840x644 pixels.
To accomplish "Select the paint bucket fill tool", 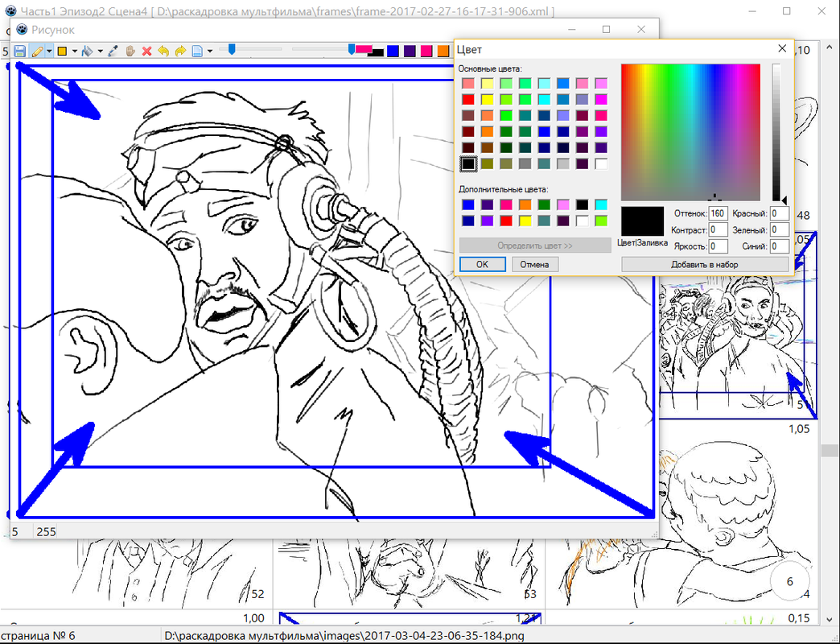I will [x=88, y=51].
